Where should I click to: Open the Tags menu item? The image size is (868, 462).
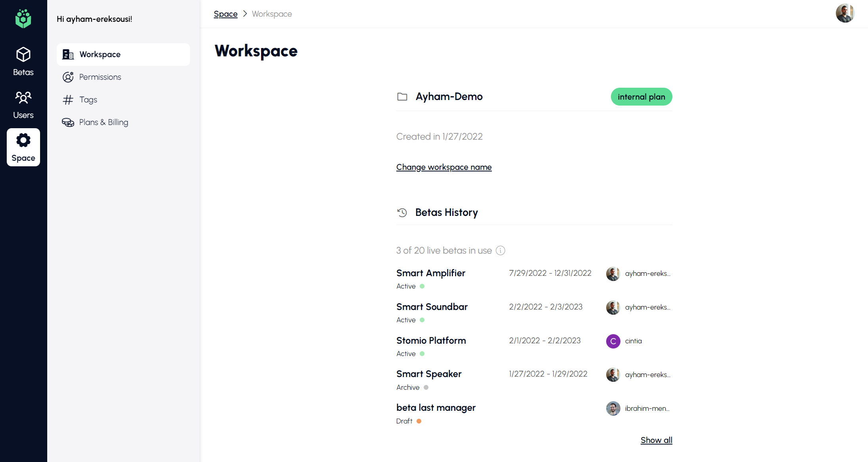(x=88, y=100)
